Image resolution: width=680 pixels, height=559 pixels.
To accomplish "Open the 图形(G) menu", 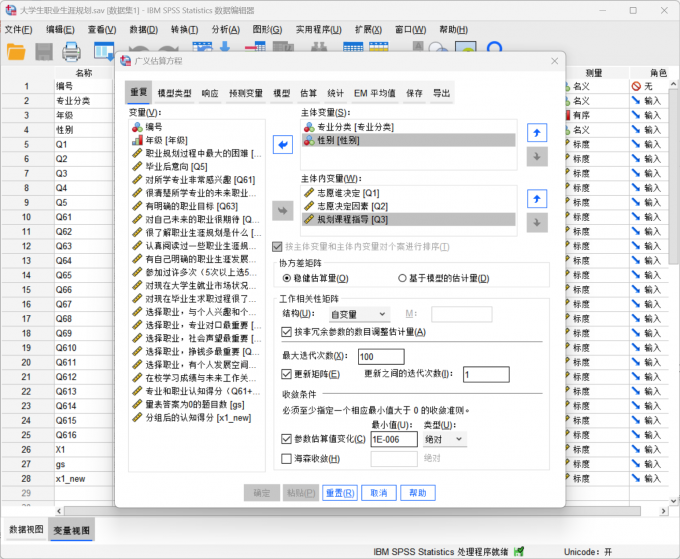I will [x=267, y=29].
